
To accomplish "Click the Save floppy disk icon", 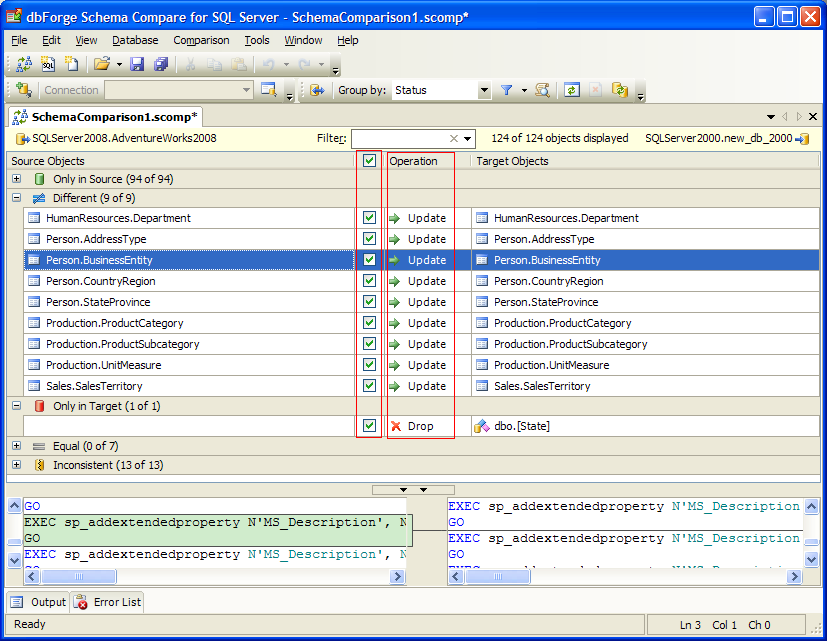I will 137,64.
